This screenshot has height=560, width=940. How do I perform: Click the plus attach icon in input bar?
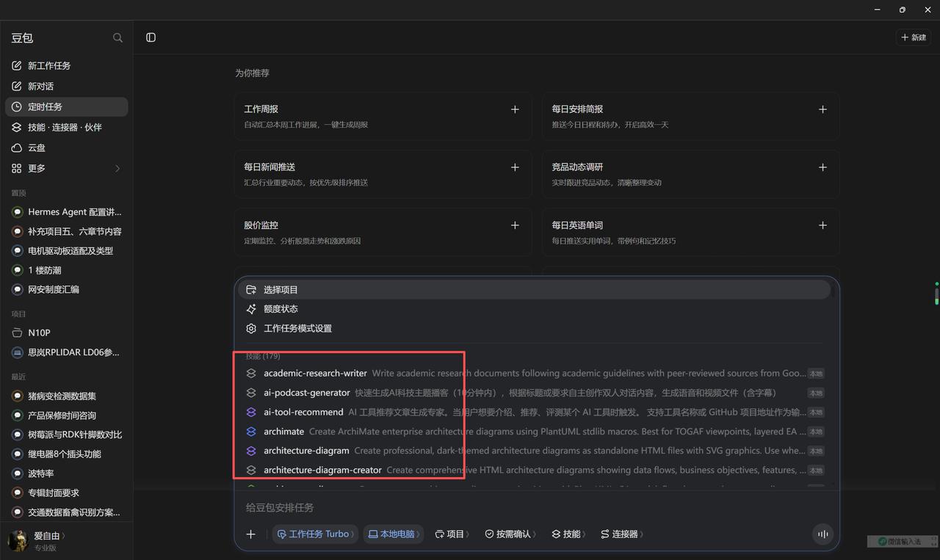click(x=250, y=534)
